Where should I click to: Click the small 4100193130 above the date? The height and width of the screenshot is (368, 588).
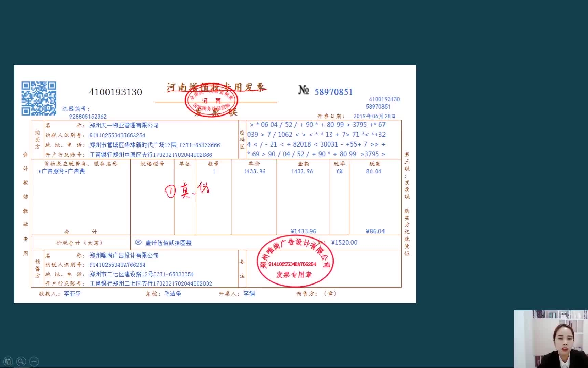385,99
